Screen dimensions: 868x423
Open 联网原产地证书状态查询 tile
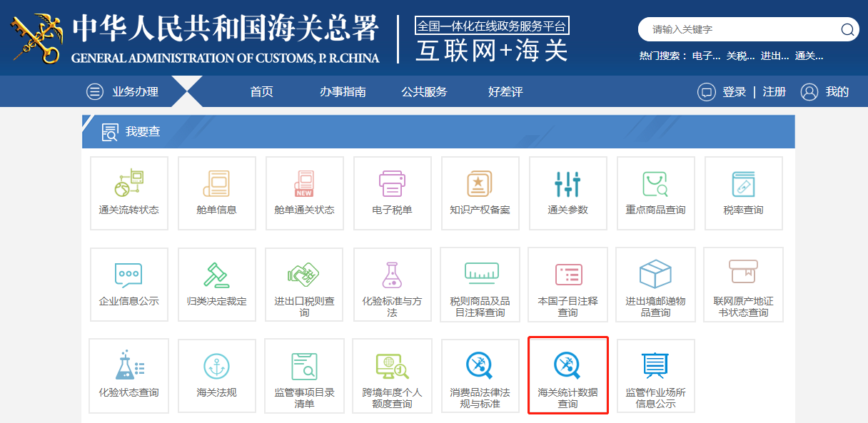(744, 285)
